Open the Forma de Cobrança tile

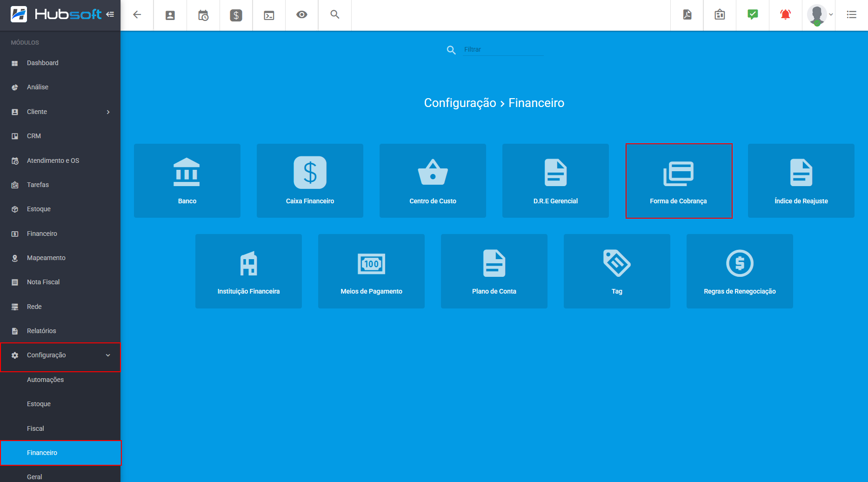click(679, 181)
